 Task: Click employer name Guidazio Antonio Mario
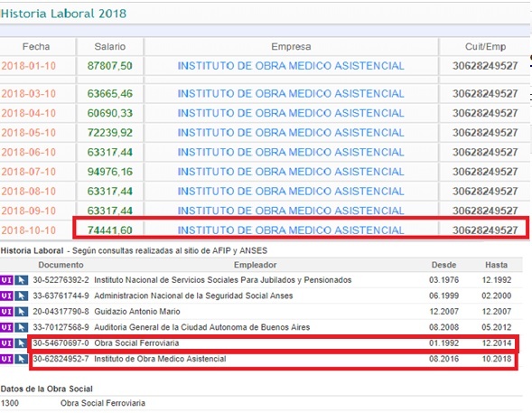pyautogui.click(x=137, y=312)
